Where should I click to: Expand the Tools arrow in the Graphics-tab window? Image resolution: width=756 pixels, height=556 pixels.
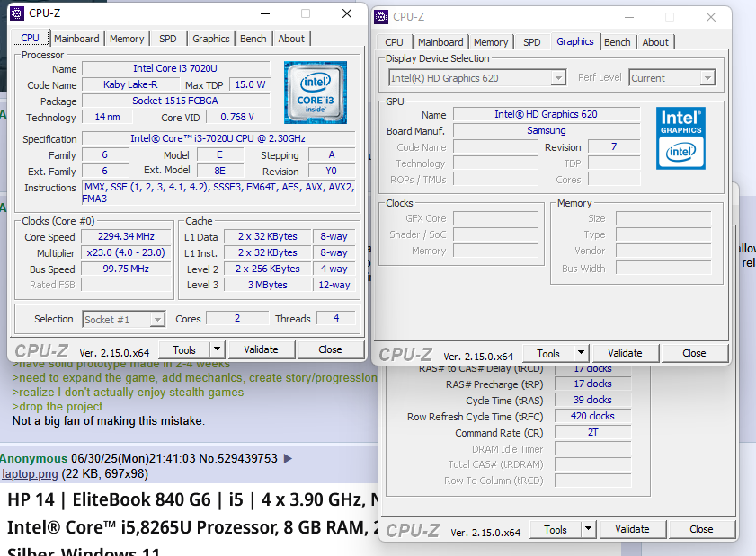[x=581, y=353]
